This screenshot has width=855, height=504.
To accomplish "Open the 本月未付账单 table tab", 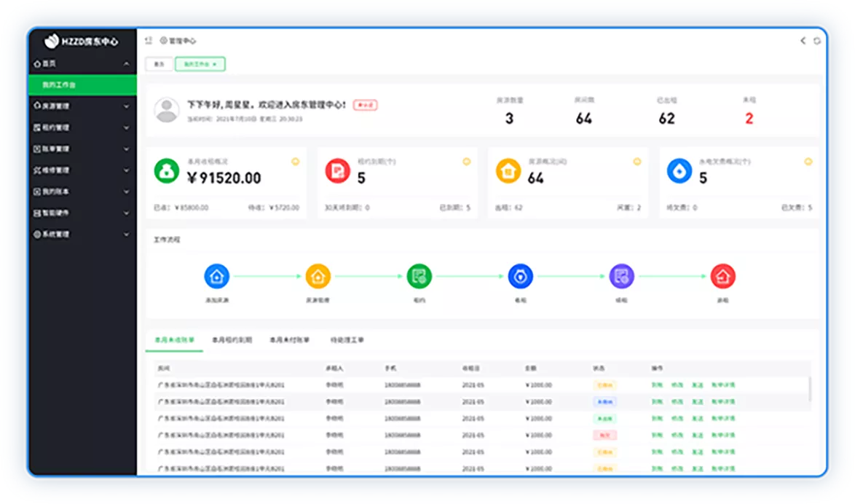I will point(290,340).
